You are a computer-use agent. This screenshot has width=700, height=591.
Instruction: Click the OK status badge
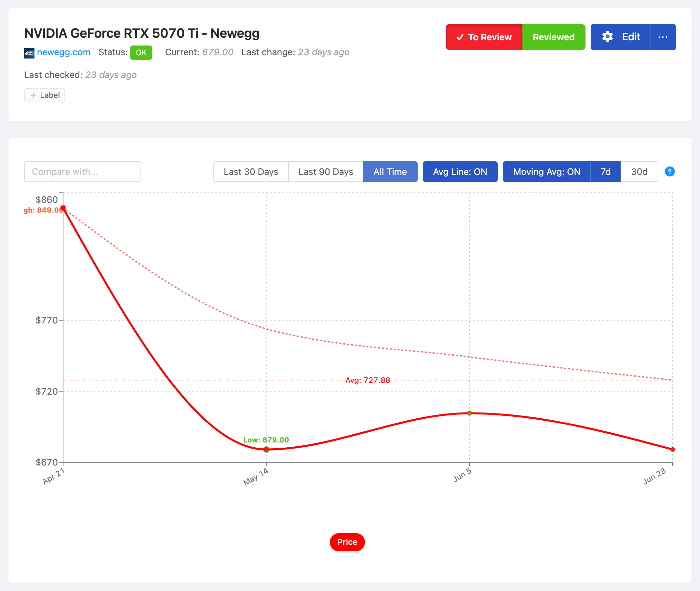pyautogui.click(x=141, y=53)
